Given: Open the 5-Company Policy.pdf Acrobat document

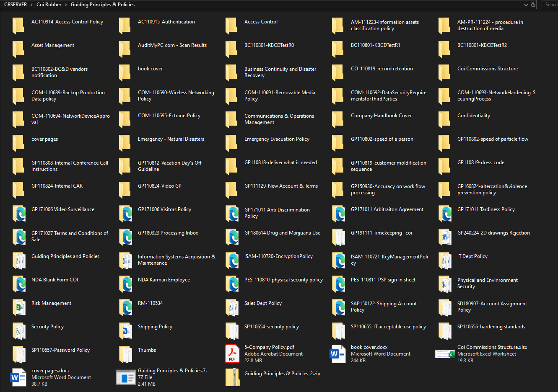Looking at the screenshot, I should pos(232,353).
